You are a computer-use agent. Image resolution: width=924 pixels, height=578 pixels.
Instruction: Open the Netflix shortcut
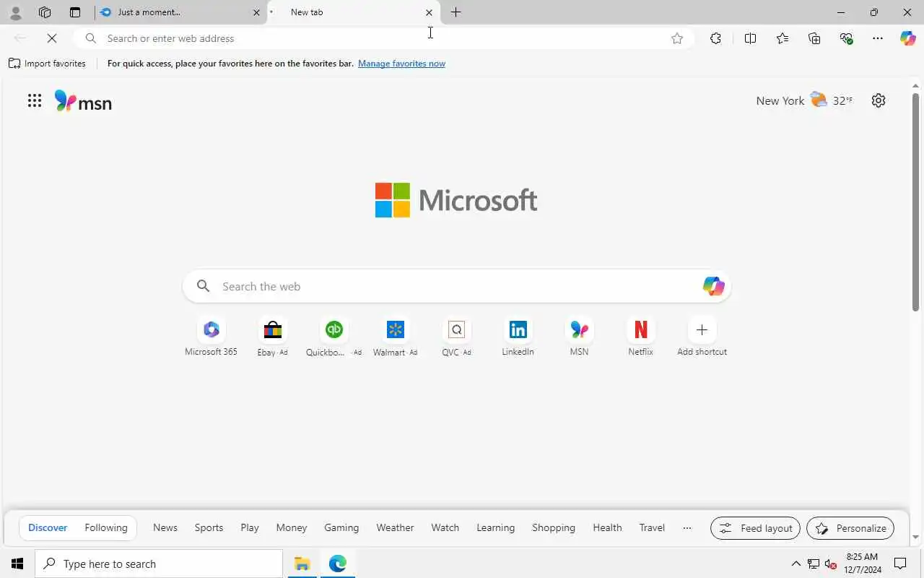(640, 337)
